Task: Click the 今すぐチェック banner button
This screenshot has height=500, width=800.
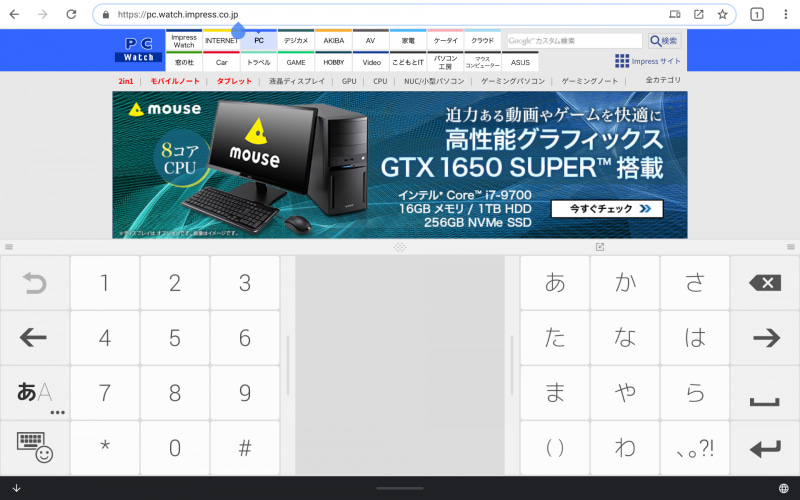Action: point(607,209)
